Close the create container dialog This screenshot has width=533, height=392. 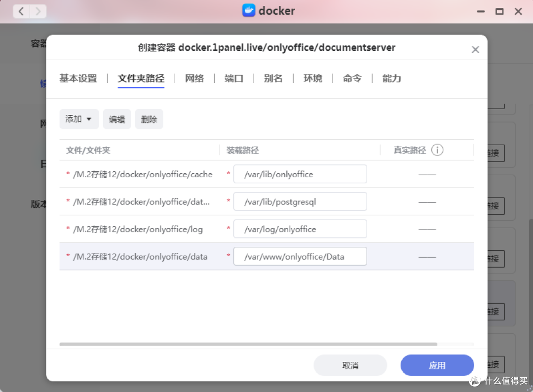(475, 50)
